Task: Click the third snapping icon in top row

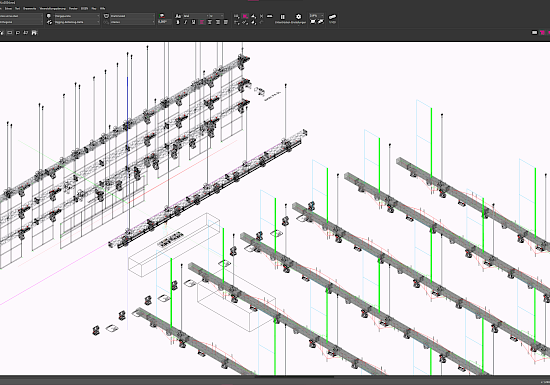Action: [254, 16]
